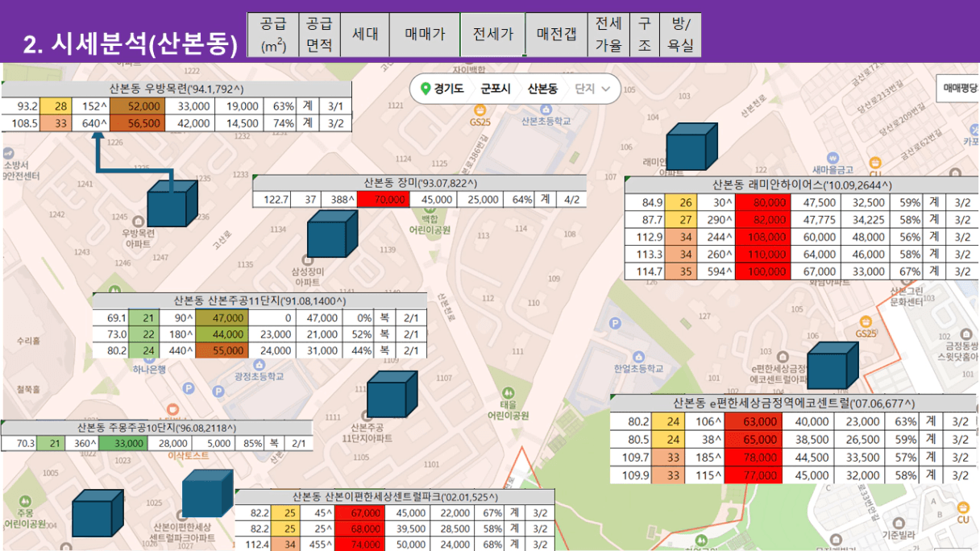Click the blue cube marker above 래미안하이어스 table
This screenshot has height=551, width=980.
[x=691, y=147]
